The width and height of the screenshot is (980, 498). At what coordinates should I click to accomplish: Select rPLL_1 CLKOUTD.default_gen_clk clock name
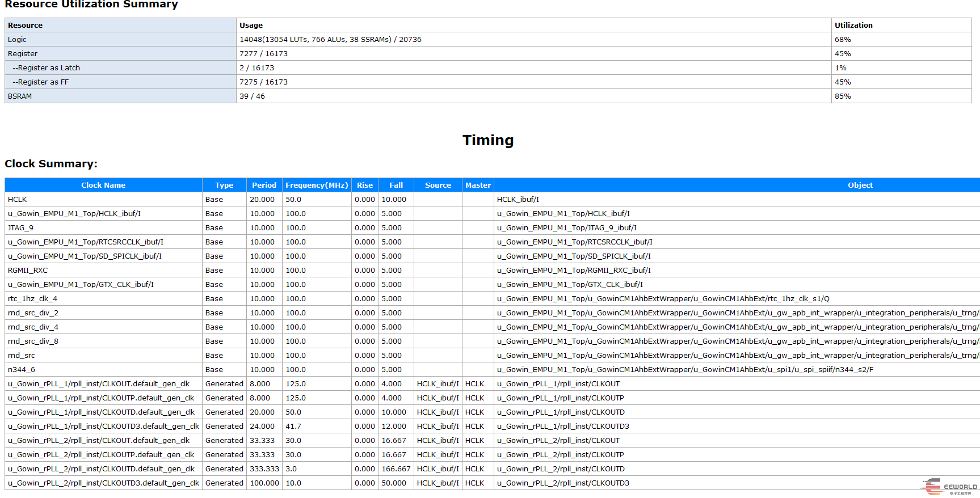coord(103,412)
